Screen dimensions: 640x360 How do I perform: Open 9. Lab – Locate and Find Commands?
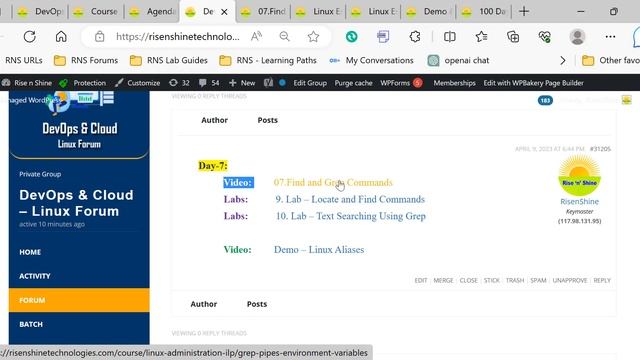click(350, 199)
